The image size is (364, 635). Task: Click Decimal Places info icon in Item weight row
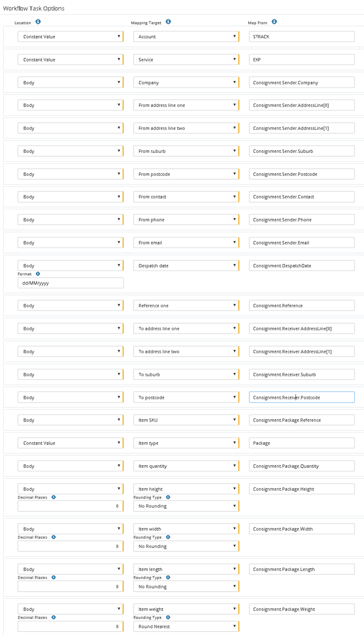pyautogui.click(x=54, y=617)
